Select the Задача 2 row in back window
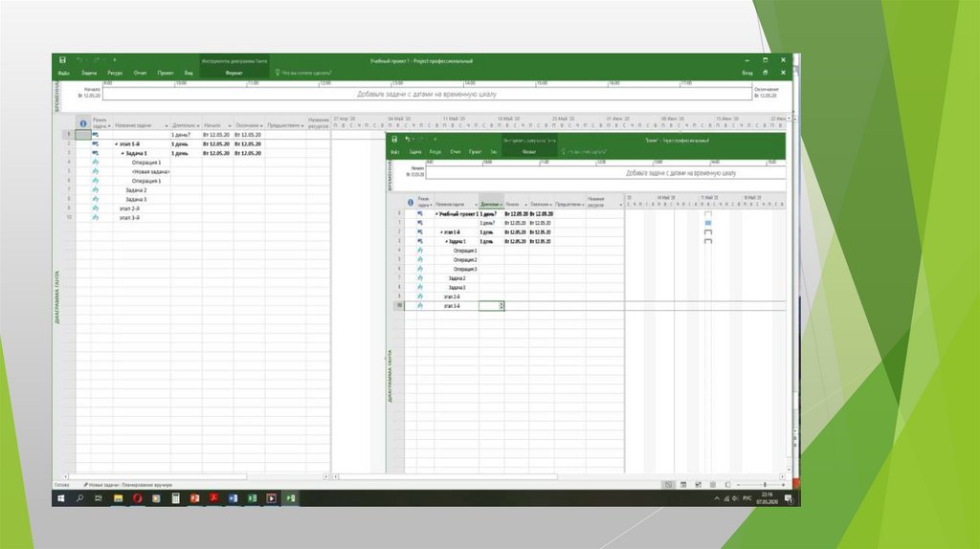Viewport: 980px width, 549px height. coord(136,190)
